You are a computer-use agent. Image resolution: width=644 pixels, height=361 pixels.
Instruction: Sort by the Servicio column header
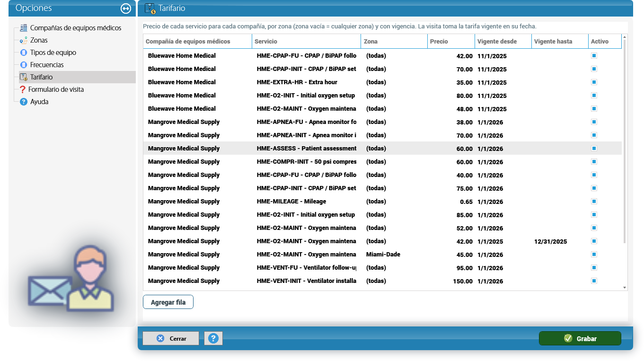coord(306,41)
